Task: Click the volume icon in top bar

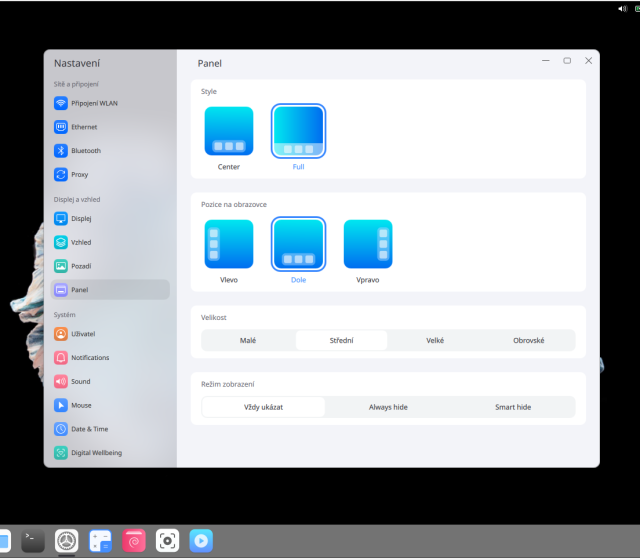Action: point(622,8)
